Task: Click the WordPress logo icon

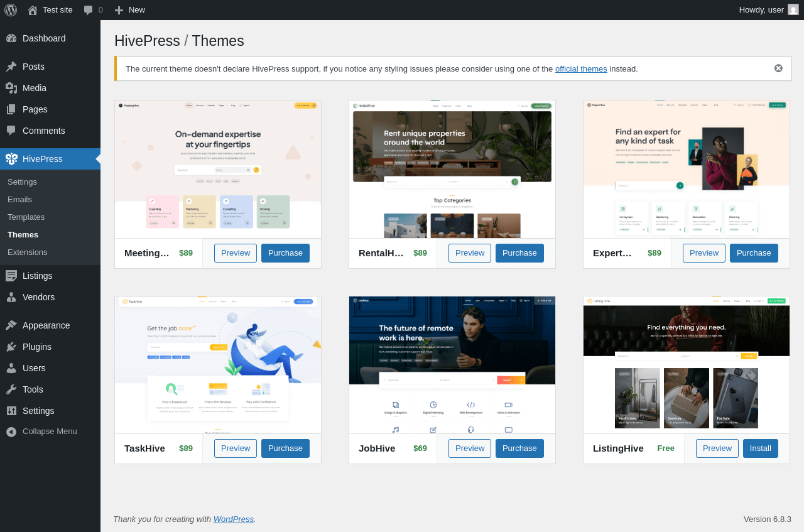Action: pos(11,10)
